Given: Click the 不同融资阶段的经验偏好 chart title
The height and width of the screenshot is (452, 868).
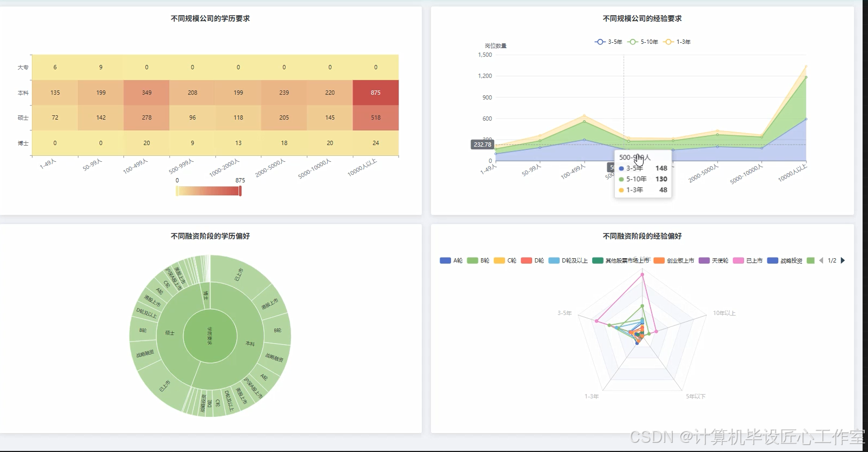Looking at the screenshot, I should point(642,236).
